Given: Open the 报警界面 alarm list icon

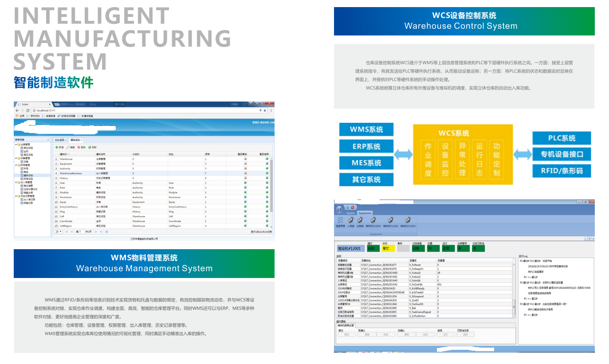Looking at the screenshot, I should pyautogui.click(x=341, y=222).
